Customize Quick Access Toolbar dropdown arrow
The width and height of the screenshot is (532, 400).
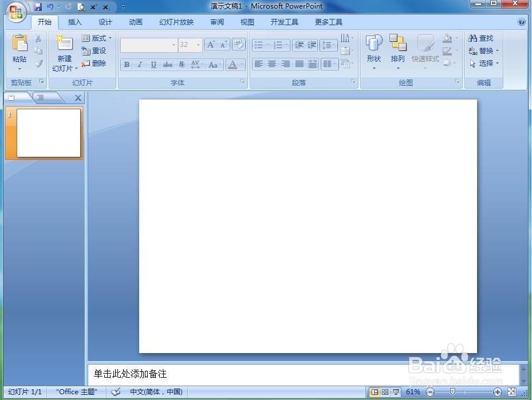click(123, 6)
